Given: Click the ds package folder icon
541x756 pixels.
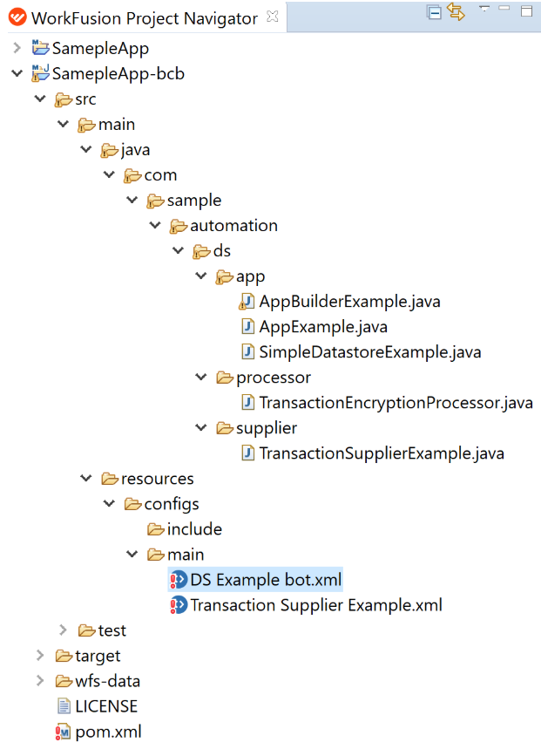Looking at the screenshot, I should pos(201,251).
